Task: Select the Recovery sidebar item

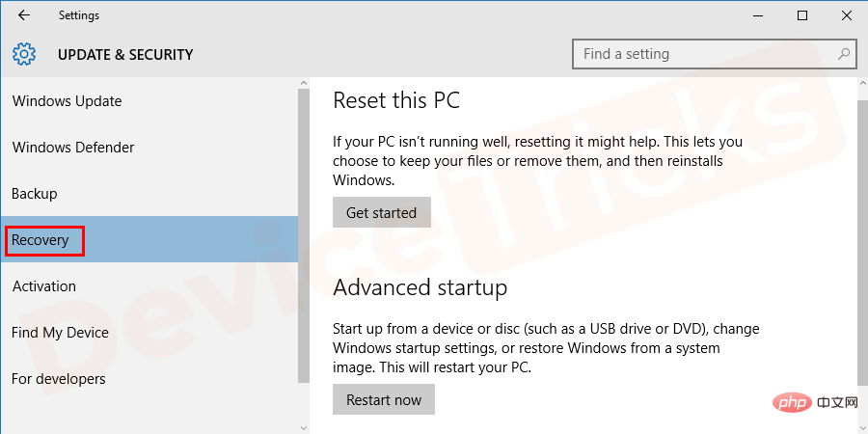Action: tap(149, 240)
